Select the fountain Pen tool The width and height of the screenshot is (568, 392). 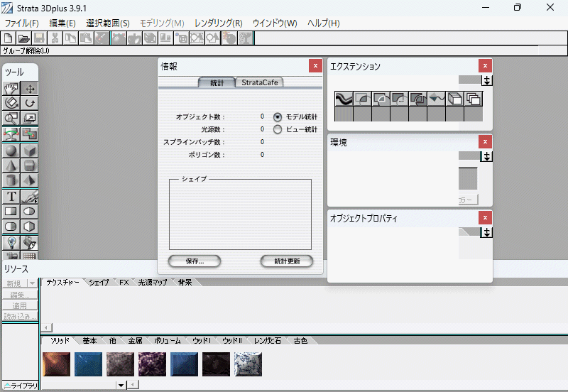point(29,197)
